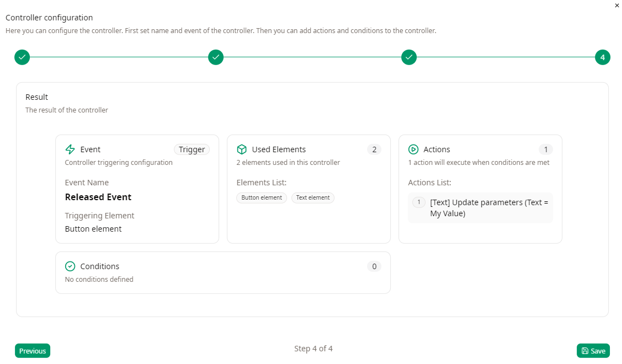Viewport: 622px width, 364px height.
Task: Close the controller configuration dialog
Action: coord(617,6)
